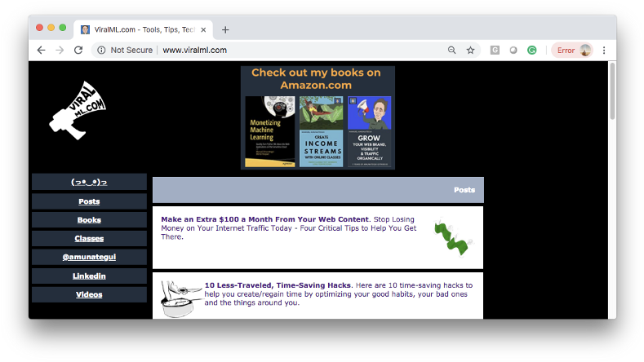Click the cooking pot sketch image
This screenshot has height=362, width=644.
pyautogui.click(x=180, y=298)
